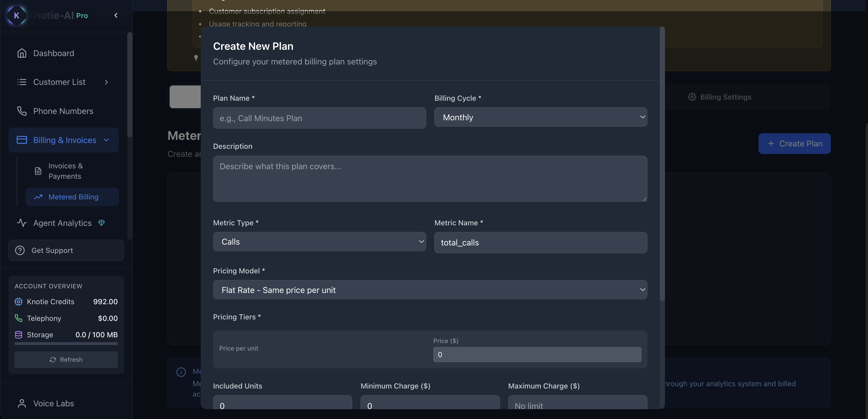Expand the Customer List submenu
Screen dimensions: 868x419
107,82
